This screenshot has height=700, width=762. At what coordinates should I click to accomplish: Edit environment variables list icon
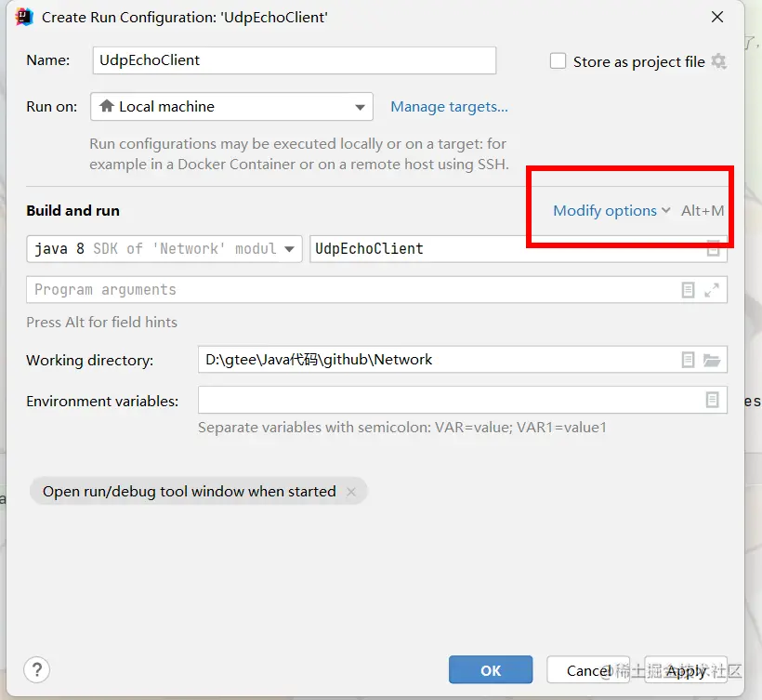(x=712, y=400)
